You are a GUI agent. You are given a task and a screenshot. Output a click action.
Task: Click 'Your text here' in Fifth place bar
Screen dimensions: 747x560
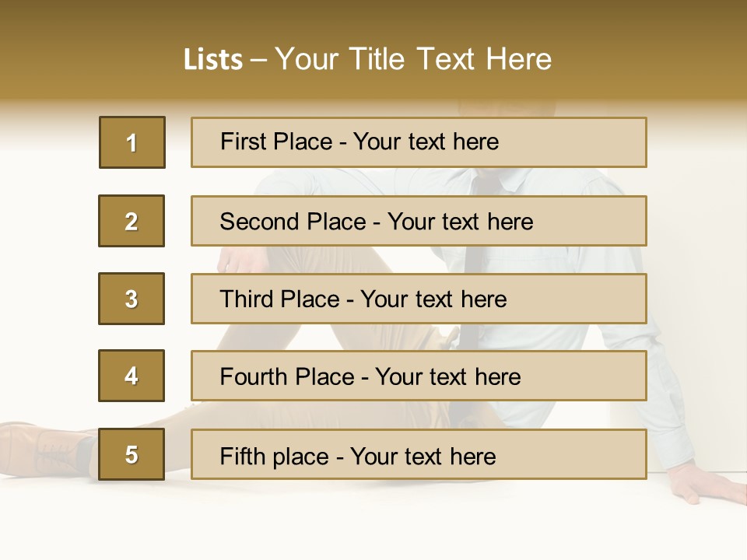click(x=423, y=457)
